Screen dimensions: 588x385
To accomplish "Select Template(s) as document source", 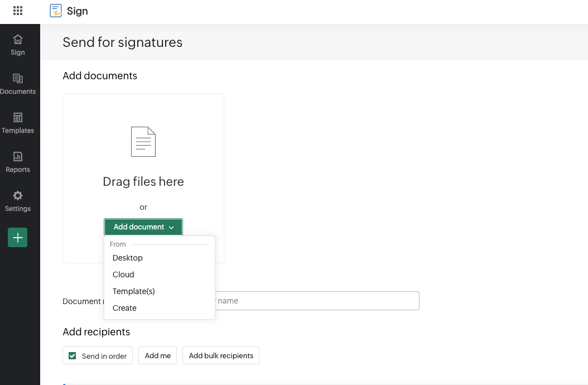I will pyautogui.click(x=134, y=291).
